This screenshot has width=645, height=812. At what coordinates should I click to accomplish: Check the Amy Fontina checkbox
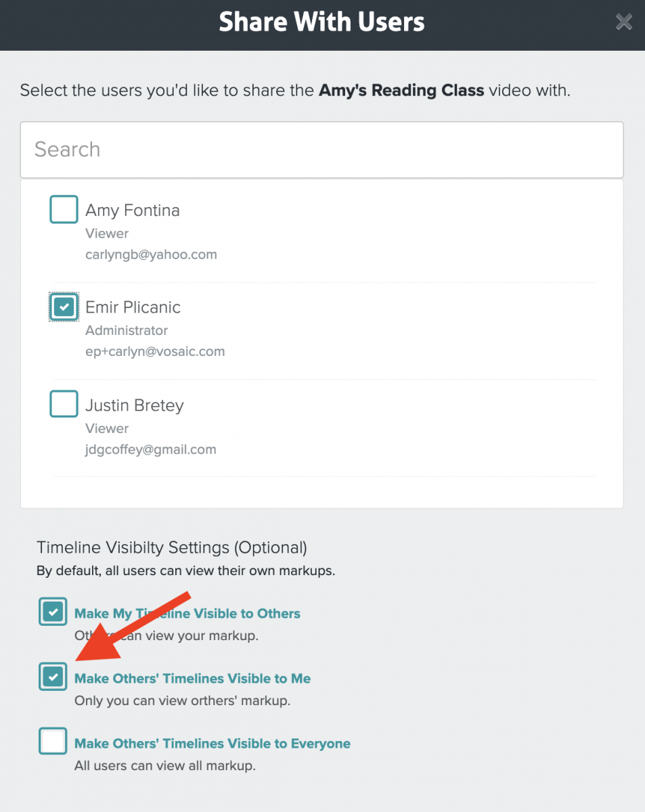tap(64, 209)
